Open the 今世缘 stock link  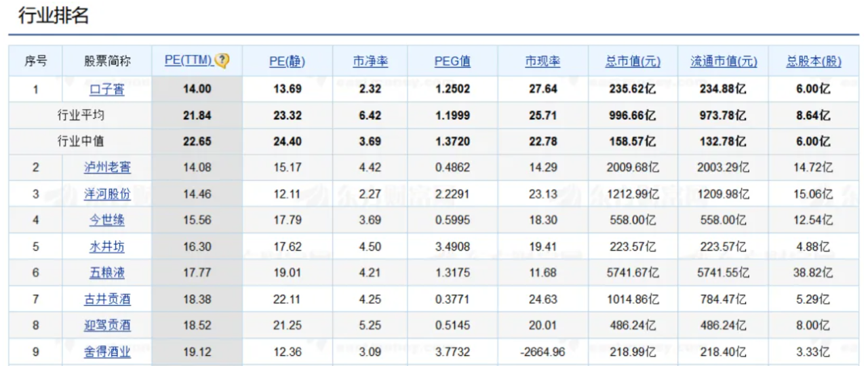coord(107,220)
